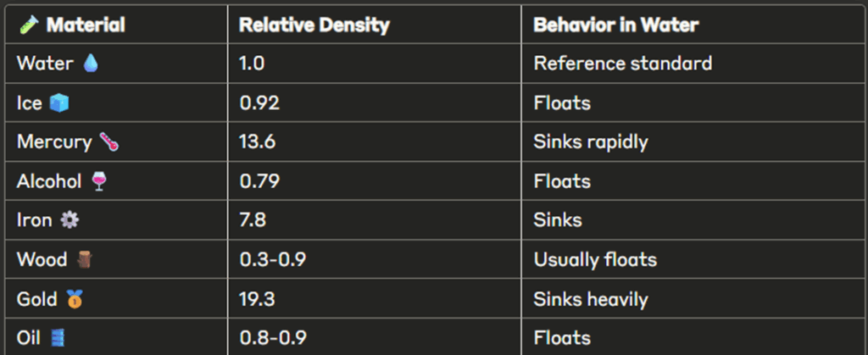
Task: Click the gold medal emoji
Action: pyautogui.click(x=75, y=299)
